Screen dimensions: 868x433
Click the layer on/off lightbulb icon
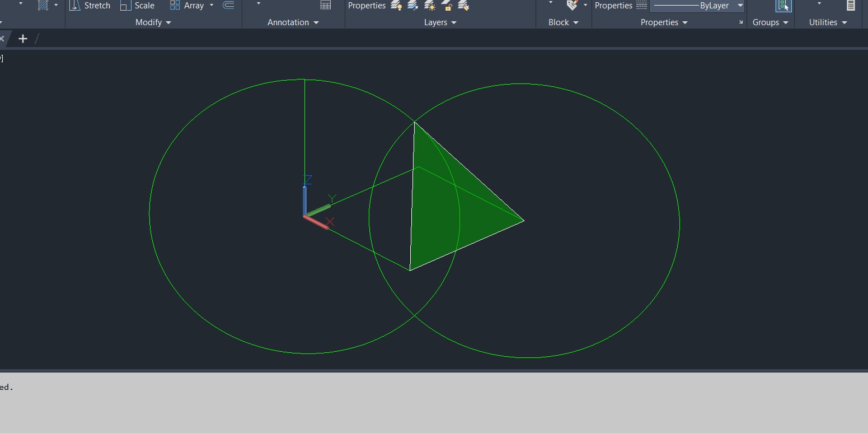(x=396, y=6)
